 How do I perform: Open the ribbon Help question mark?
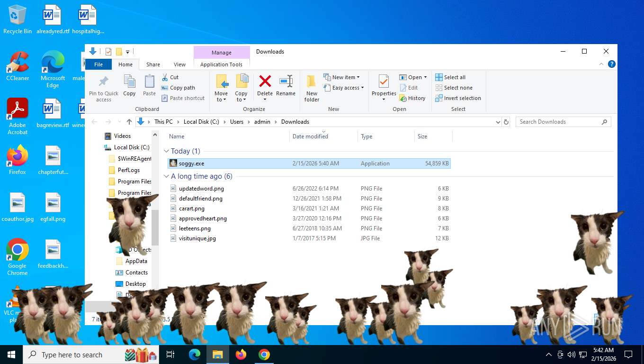pos(612,64)
